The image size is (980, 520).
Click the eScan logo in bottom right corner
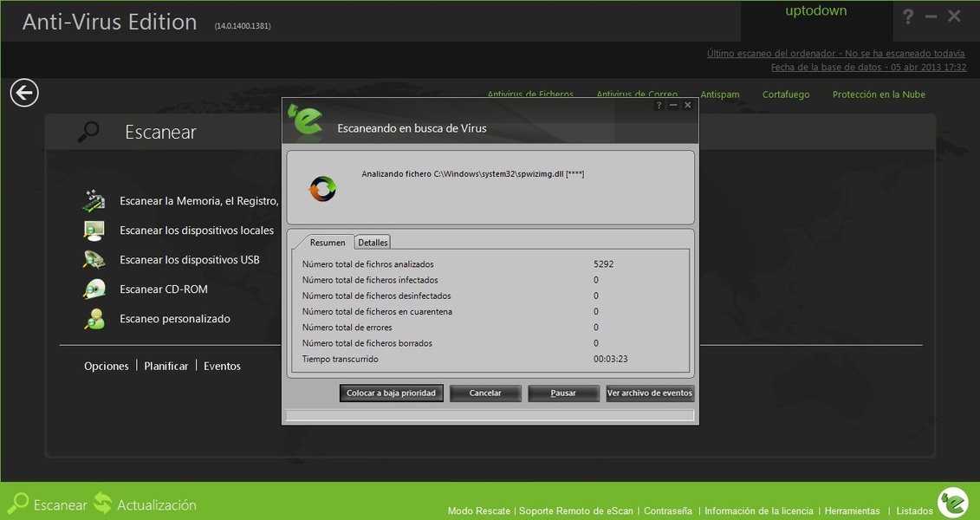click(952, 503)
